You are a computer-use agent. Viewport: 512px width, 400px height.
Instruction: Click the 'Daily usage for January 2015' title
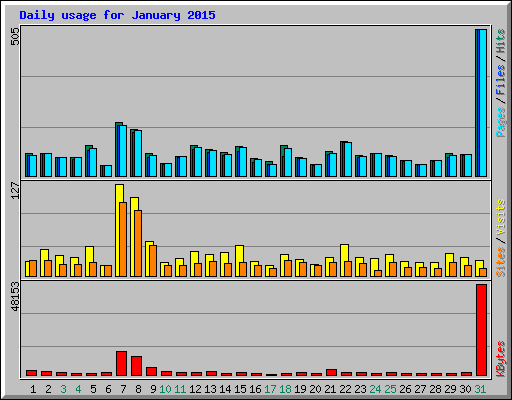pos(117,15)
